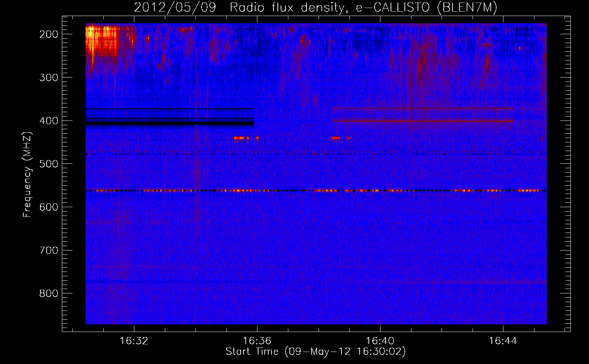Click the 800 frequency tick label

(x=49, y=293)
